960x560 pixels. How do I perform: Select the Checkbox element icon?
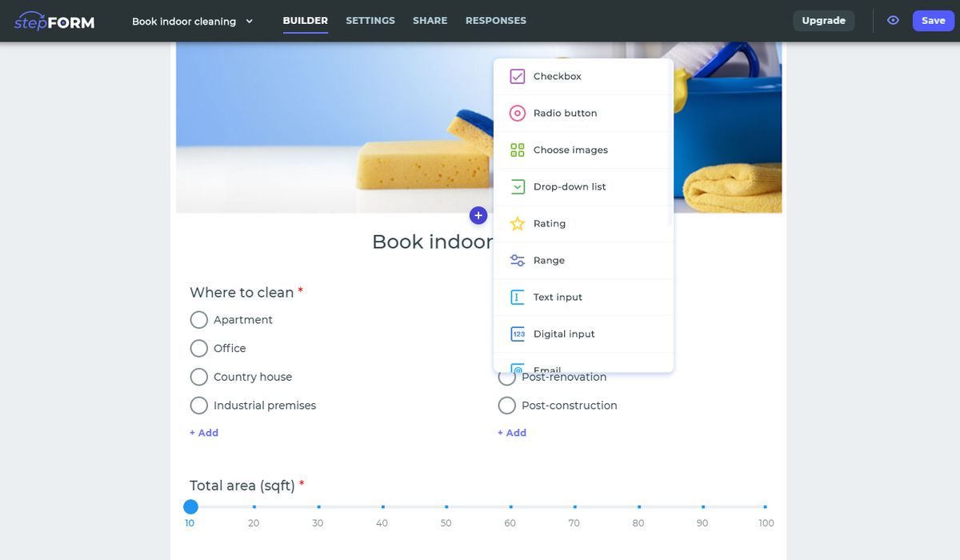click(517, 76)
